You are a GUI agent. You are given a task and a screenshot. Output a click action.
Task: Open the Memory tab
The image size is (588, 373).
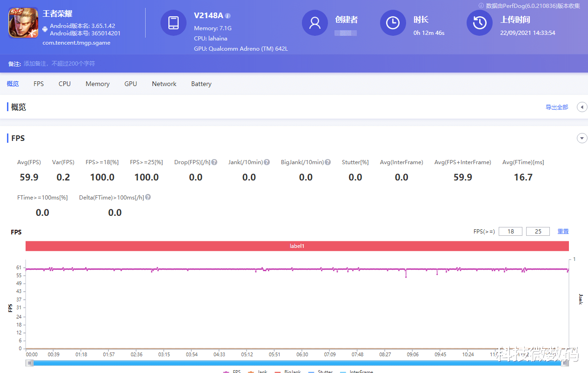pyautogui.click(x=98, y=84)
